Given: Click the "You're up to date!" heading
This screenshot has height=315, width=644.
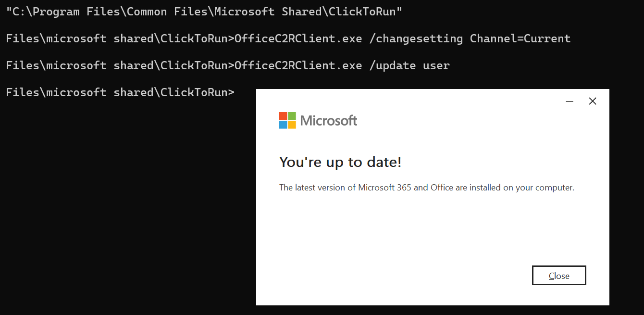Looking at the screenshot, I should pyautogui.click(x=340, y=162).
